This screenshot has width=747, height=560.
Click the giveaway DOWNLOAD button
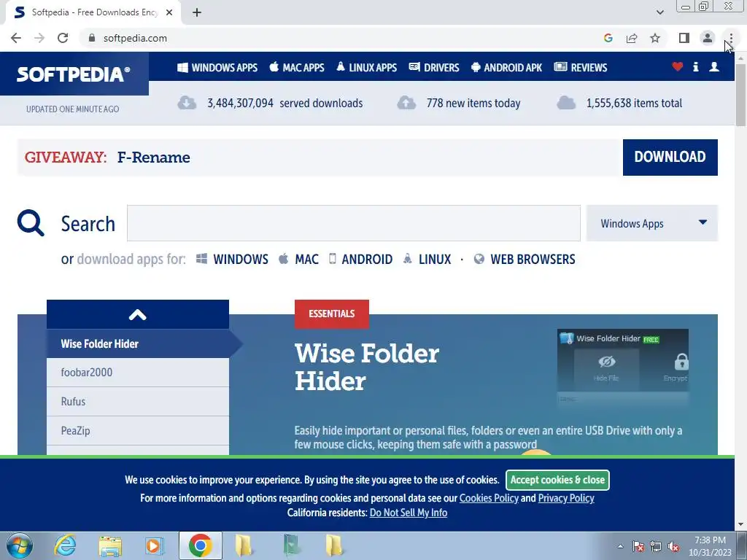click(670, 157)
